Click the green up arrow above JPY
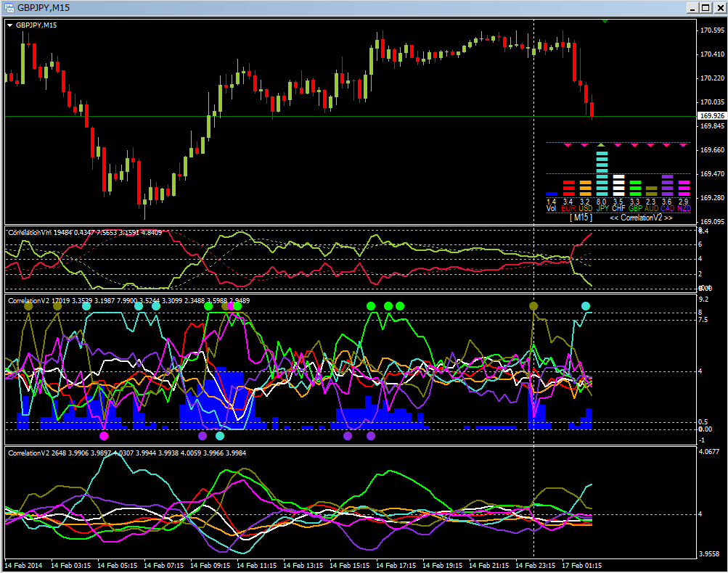The image size is (728, 573). click(x=601, y=145)
